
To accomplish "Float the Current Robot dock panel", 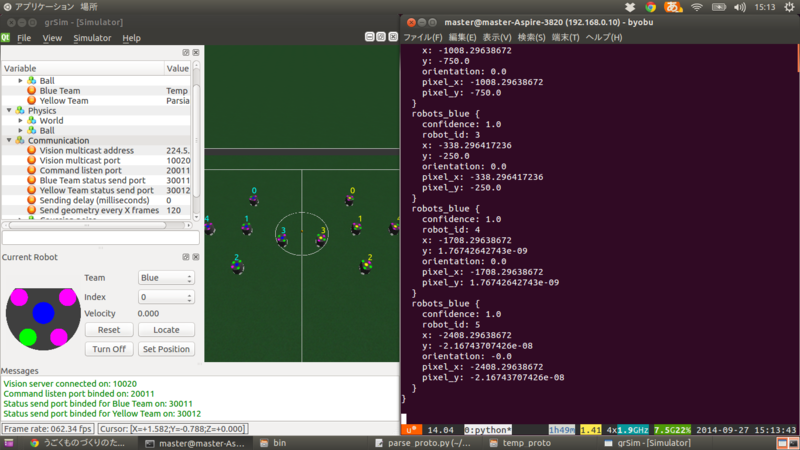I will click(x=186, y=257).
